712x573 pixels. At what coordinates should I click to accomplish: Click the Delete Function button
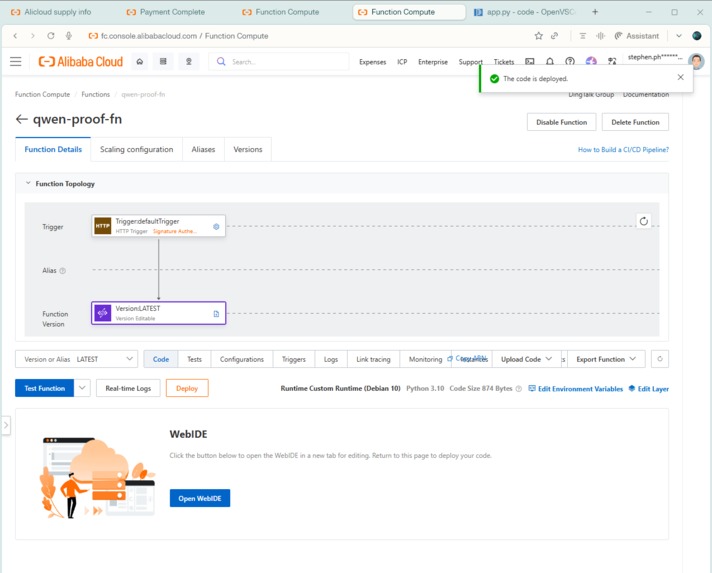tap(635, 122)
